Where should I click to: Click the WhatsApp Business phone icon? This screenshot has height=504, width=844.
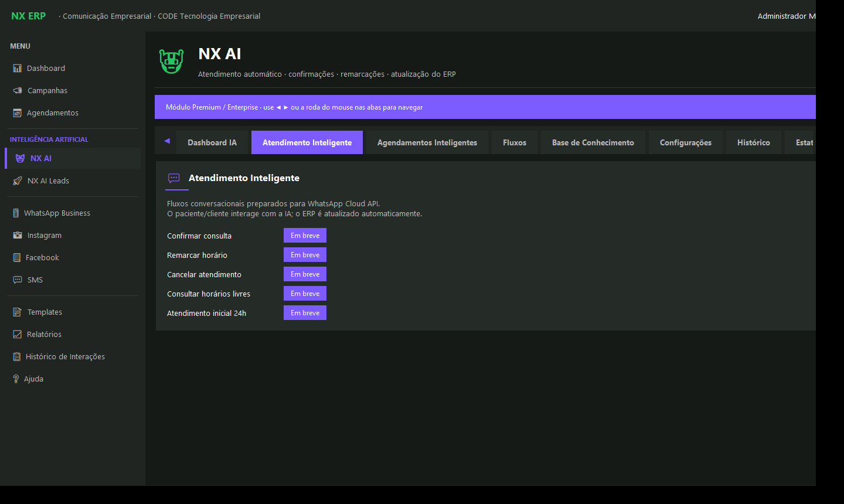pos(16,213)
